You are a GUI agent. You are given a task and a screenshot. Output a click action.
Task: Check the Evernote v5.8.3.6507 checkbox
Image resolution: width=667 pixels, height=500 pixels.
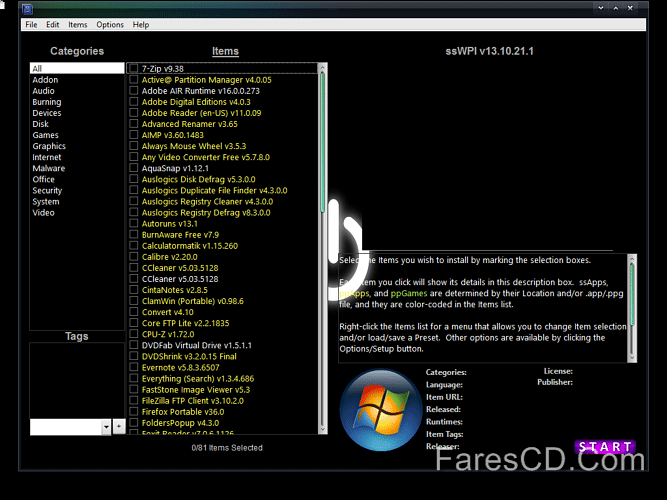134,367
